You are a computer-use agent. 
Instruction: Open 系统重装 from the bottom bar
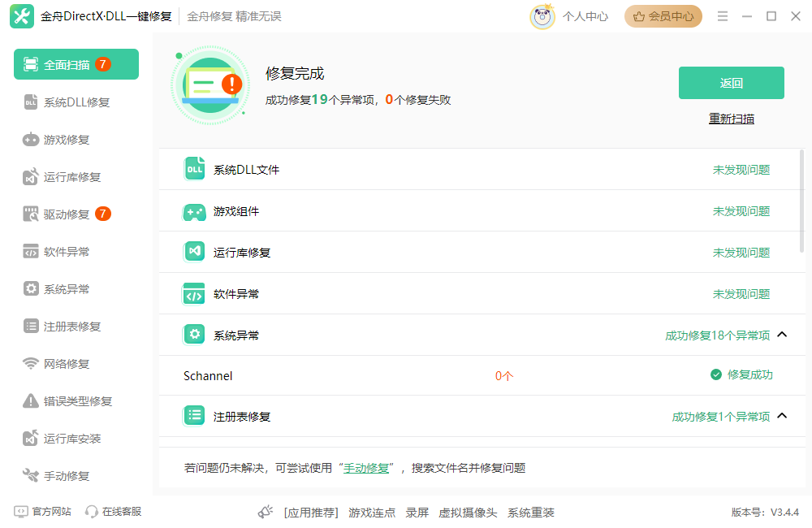click(529, 513)
